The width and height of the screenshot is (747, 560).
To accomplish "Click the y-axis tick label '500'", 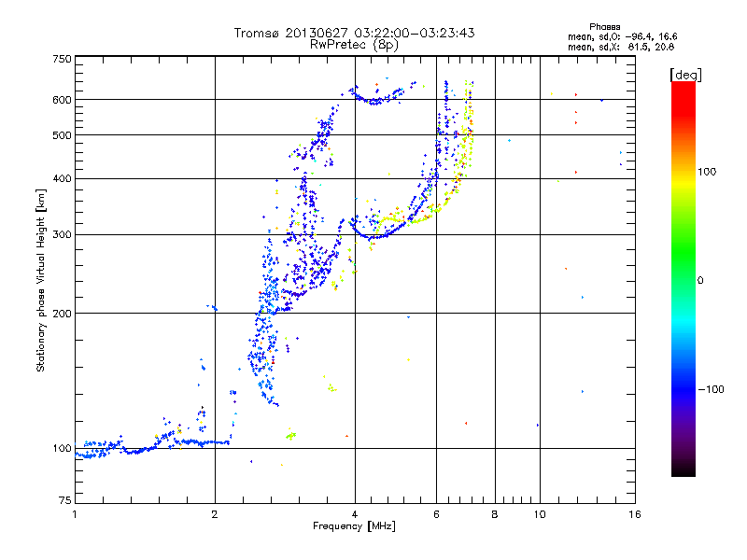I will pos(62,135).
